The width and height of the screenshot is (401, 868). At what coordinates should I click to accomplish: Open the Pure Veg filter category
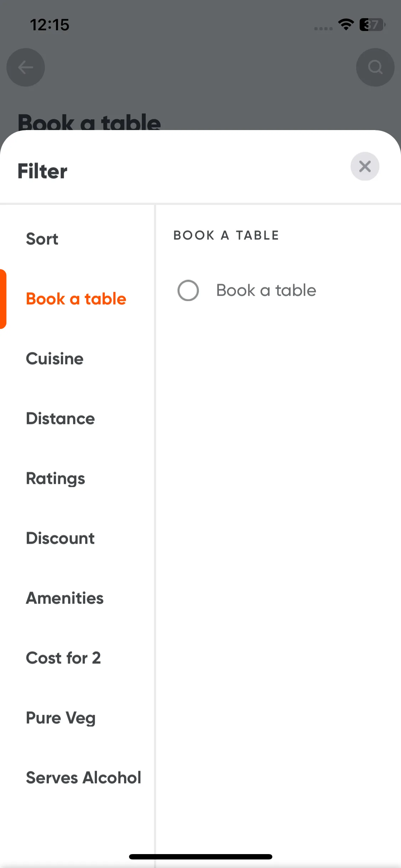(x=61, y=718)
